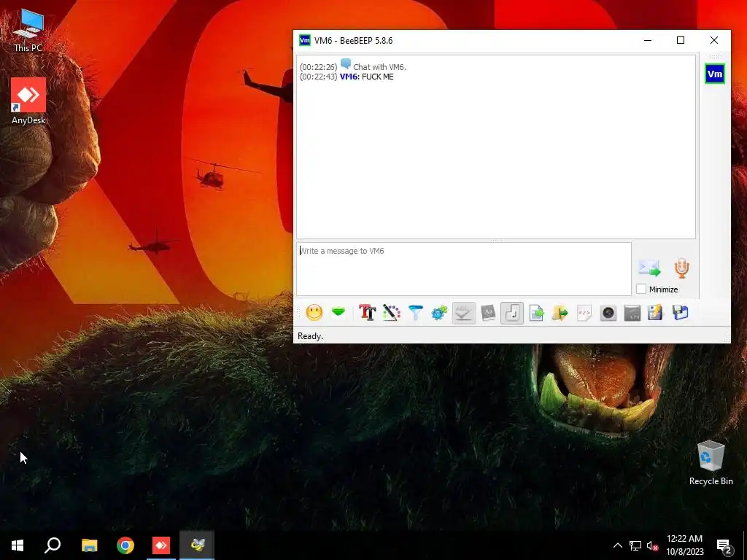This screenshot has height=560, width=747.
Task: Click the send folder icon
Action: 560,313
